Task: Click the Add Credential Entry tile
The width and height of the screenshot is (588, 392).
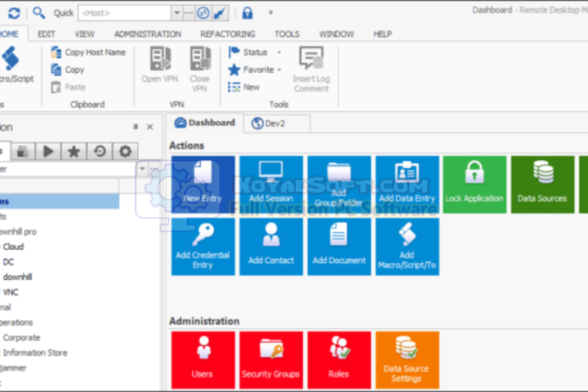Action: point(203,247)
